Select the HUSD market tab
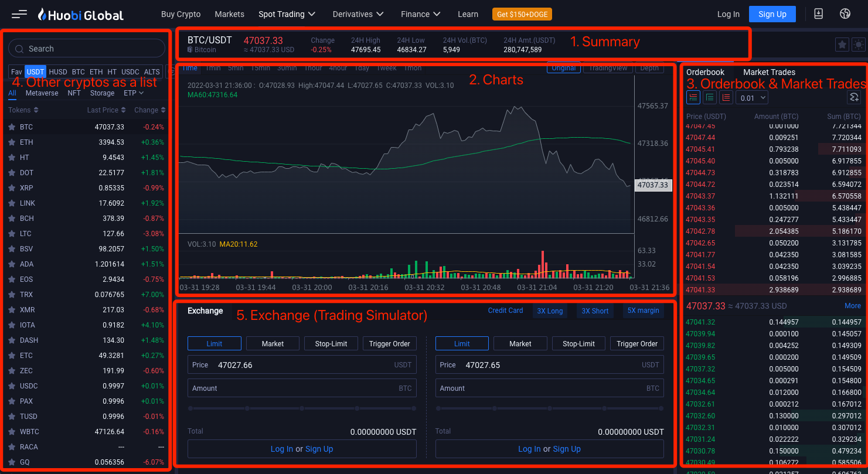The height and width of the screenshot is (474, 868). tap(58, 72)
